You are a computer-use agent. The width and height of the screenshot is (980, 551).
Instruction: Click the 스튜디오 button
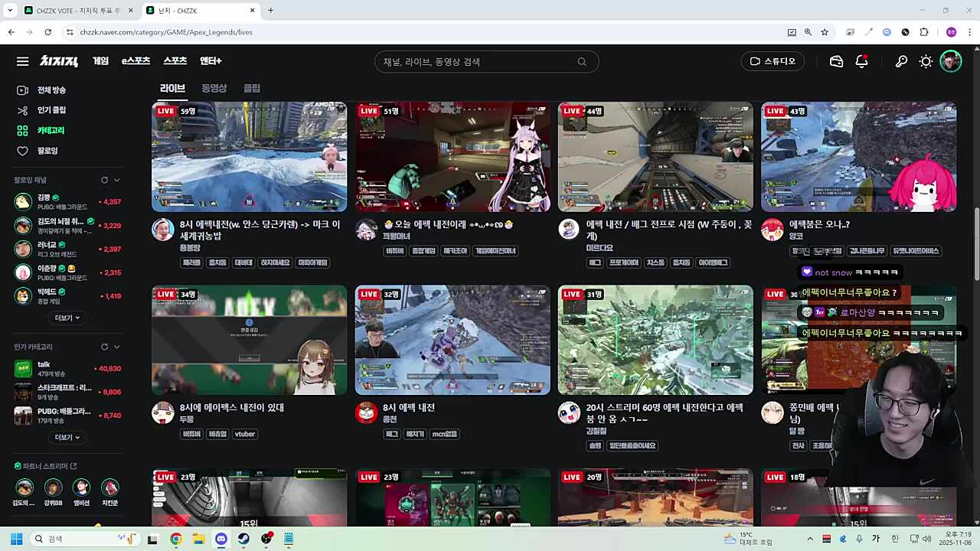coord(773,61)
